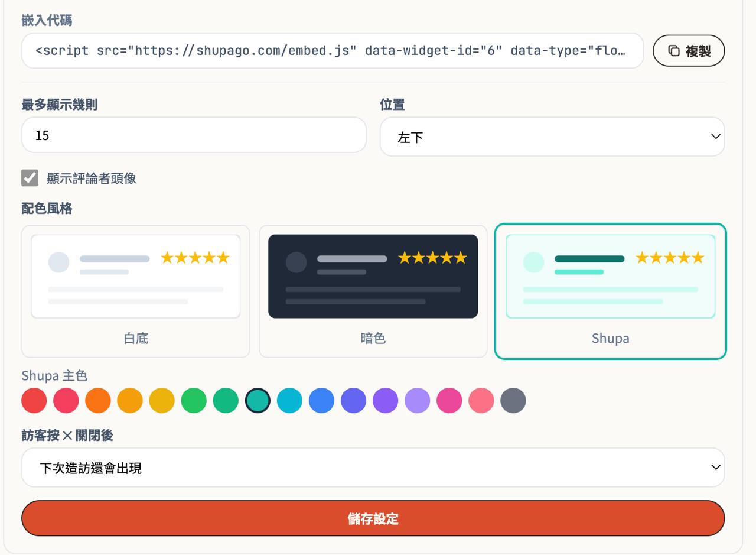Click the 配色風格 heading text
The height and width of the screenshot is (555, 756).
tap(47, 209)
